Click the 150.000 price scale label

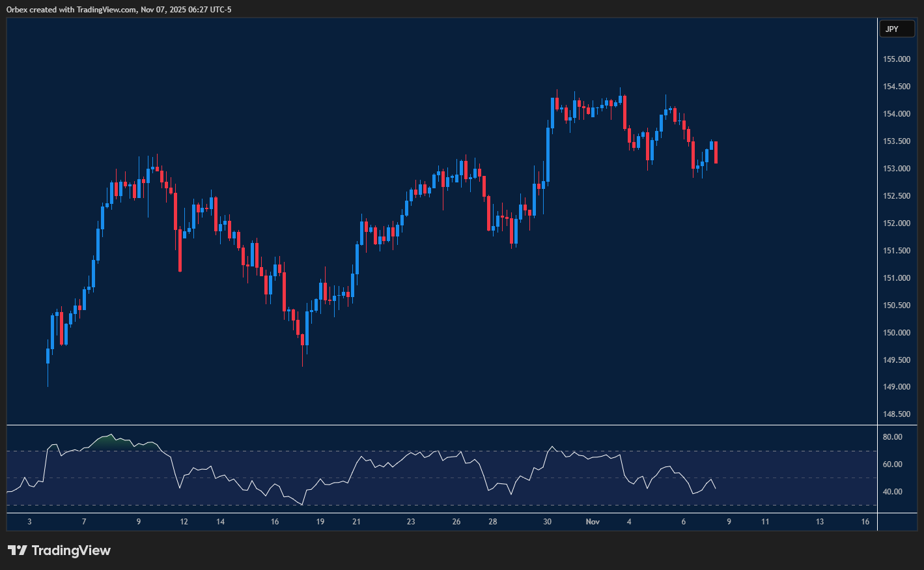click(896, 333)
